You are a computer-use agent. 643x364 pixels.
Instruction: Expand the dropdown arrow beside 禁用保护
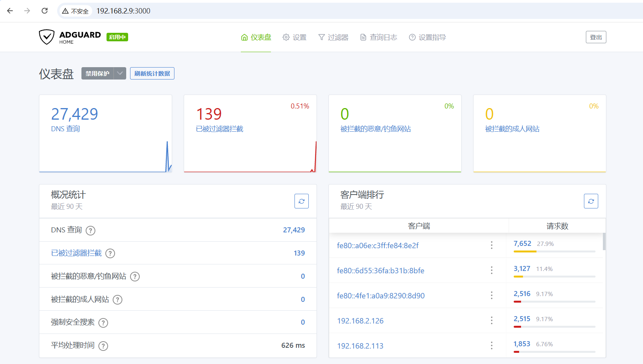[120, 73]
